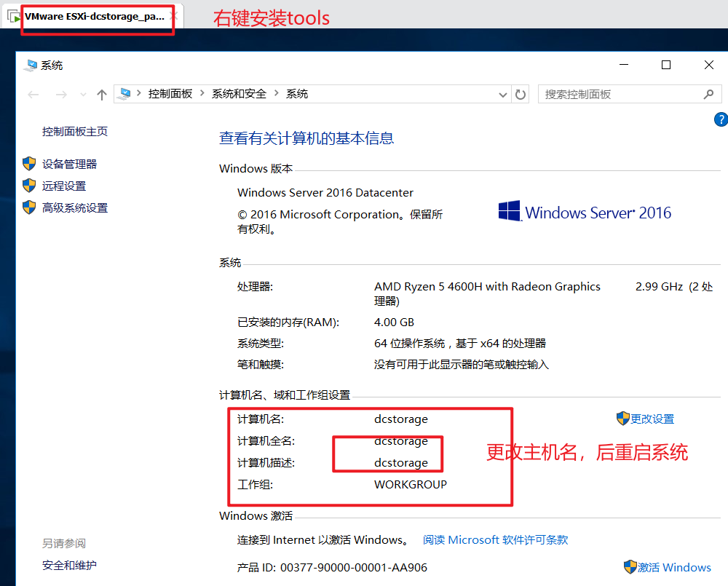Go up one level with up arrow
This screenshot has height=586, width=728.
tap(102, 95)
